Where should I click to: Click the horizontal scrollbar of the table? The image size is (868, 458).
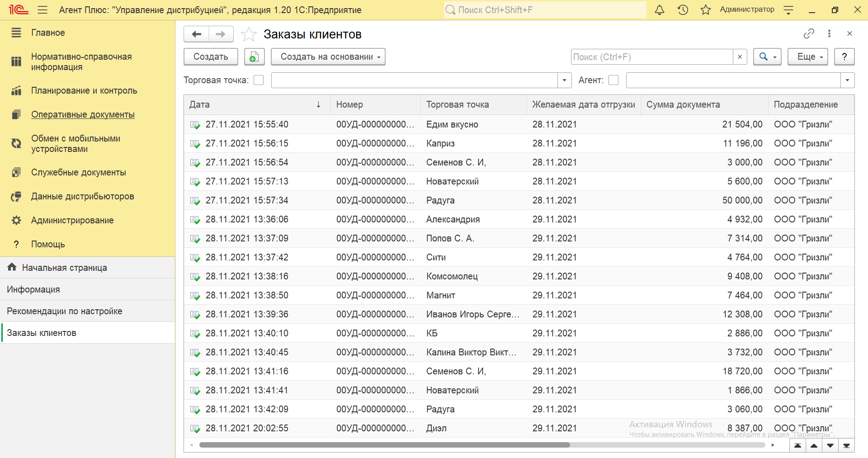coord(384,445)
